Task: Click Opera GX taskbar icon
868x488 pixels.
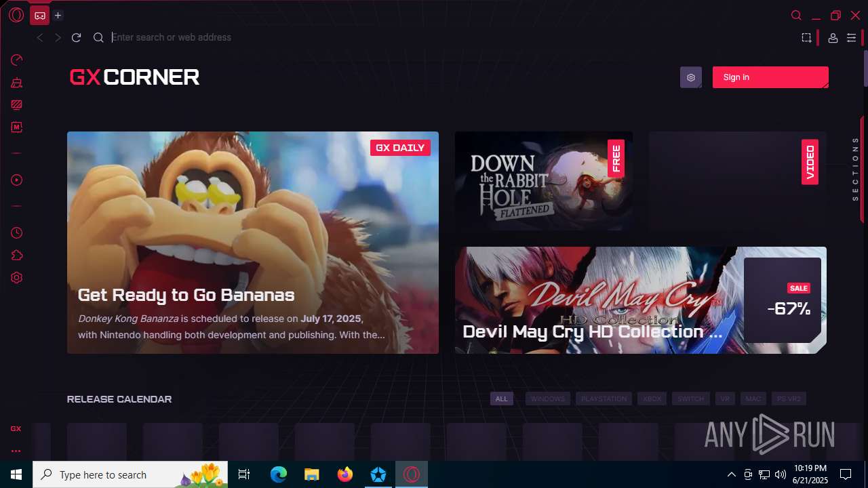Action: tap(412, 474)
